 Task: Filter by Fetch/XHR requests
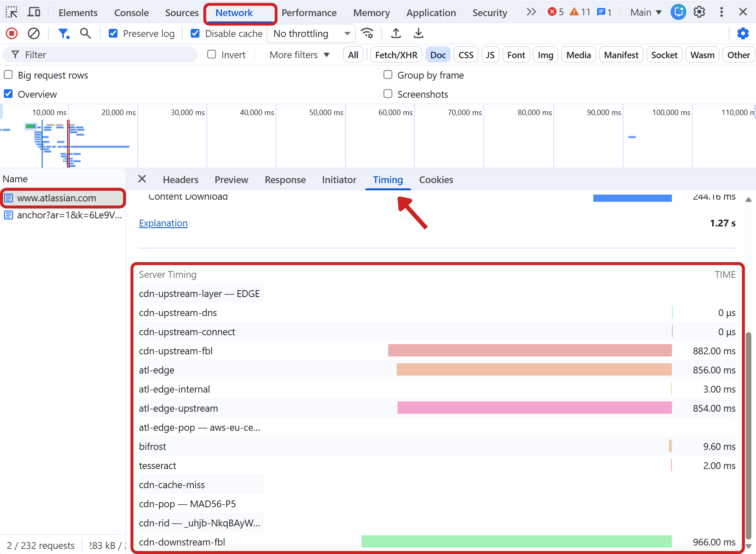coord(396,55)
